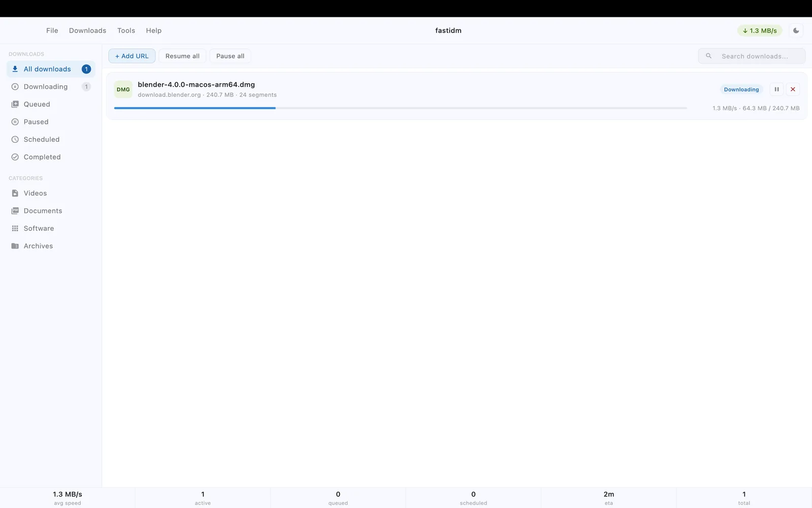Cancel the blender download with red X
This screenshot has height=508, width=812.
point(793,89)
